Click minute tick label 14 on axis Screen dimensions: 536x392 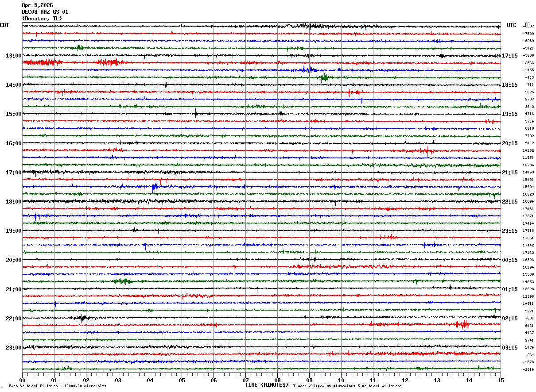tap(469, 380)
